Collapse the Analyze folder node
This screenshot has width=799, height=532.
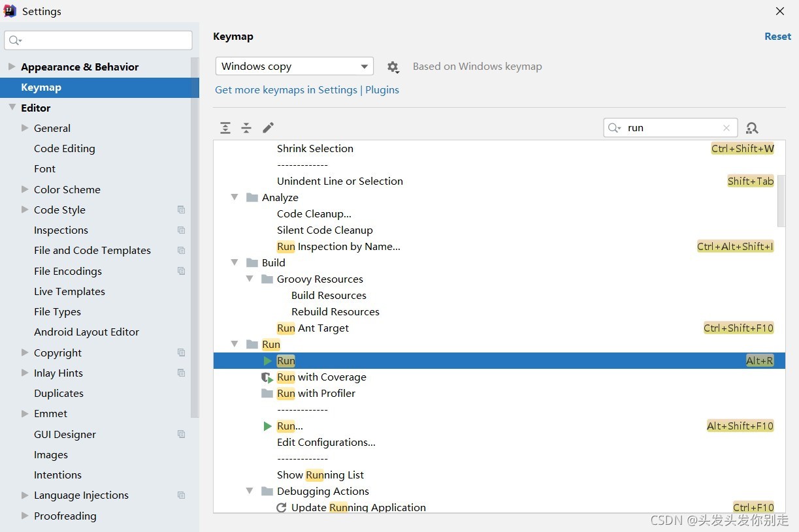click(x=235, y=197)
